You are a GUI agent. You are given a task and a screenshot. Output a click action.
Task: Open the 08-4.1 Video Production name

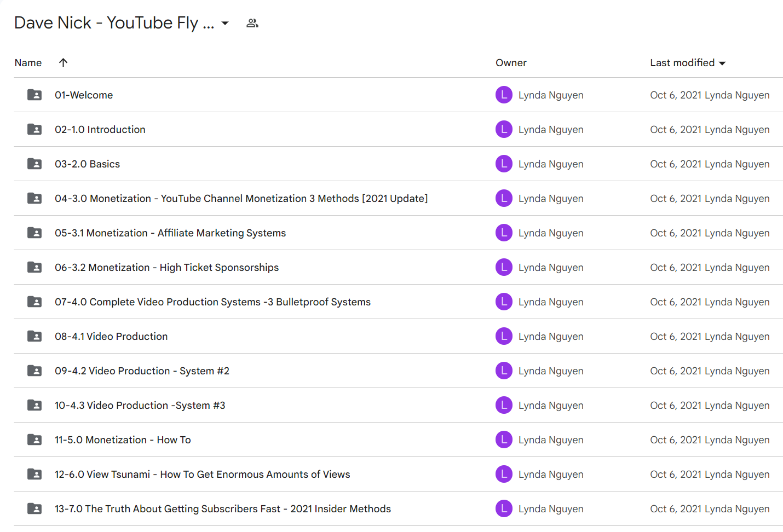(x=111, y=337)
